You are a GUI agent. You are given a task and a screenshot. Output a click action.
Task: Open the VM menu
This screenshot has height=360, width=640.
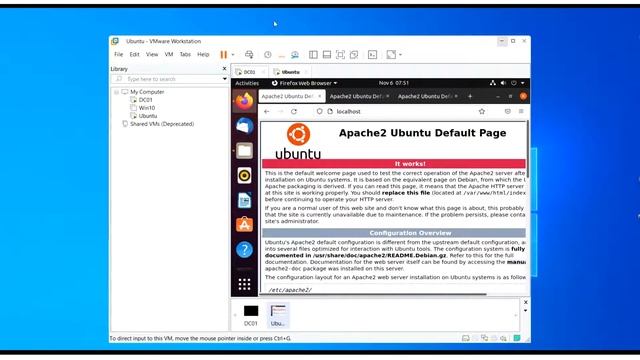[x=169, y=54]
